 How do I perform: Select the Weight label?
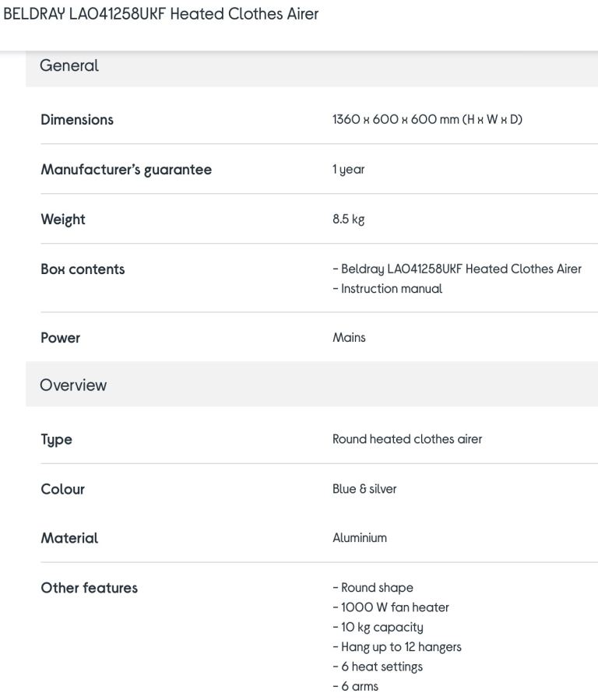(x=63, y=220)
